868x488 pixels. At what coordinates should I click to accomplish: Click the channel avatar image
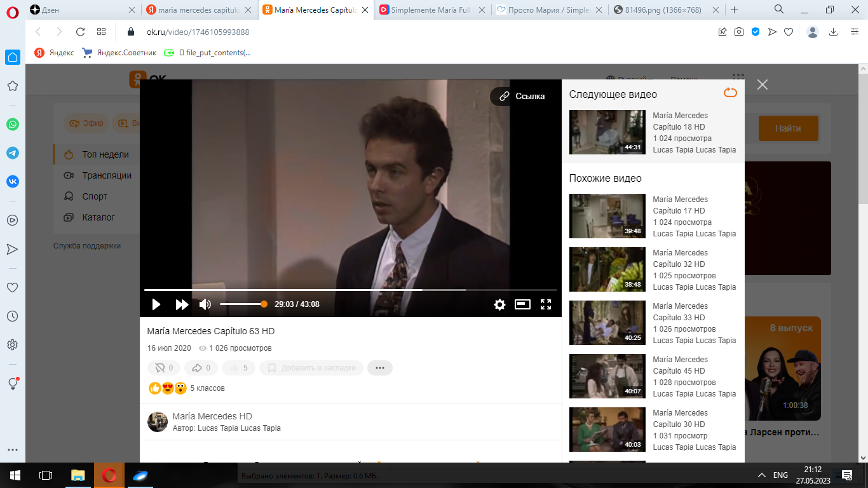click(x=158, y=422)
